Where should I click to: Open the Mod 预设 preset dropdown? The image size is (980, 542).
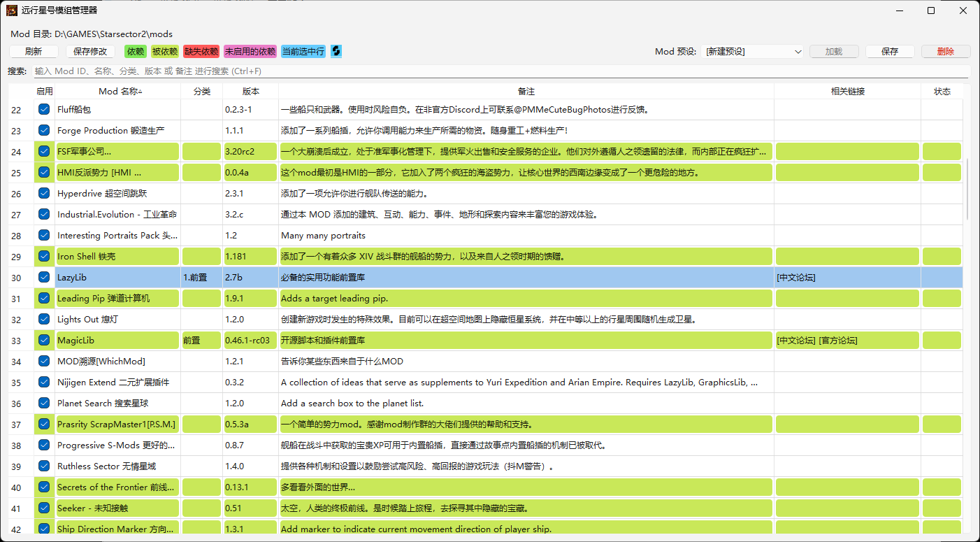click(754, 52)
